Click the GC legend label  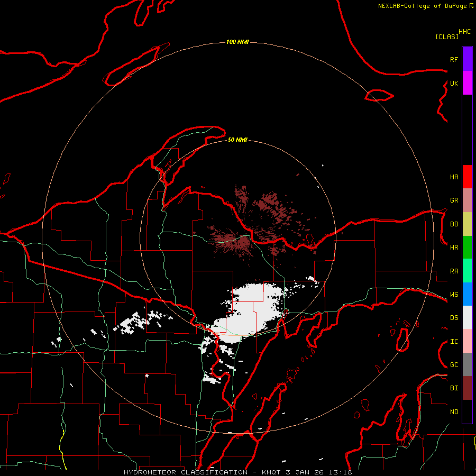454,365
